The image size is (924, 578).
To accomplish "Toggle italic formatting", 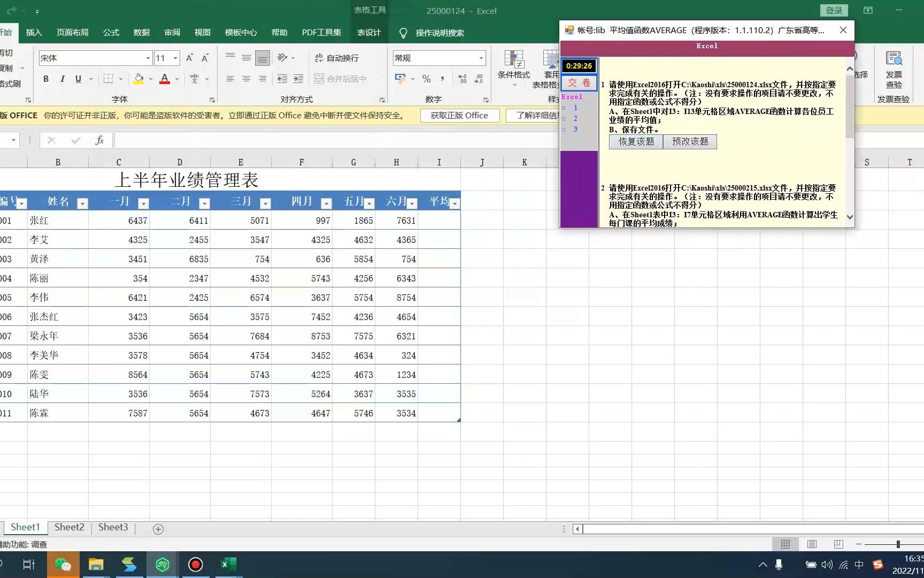I will pos(62,79).
